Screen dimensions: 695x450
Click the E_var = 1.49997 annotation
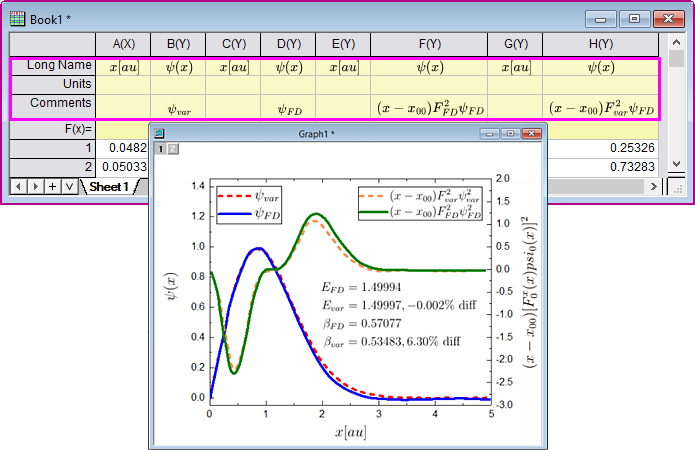click(399, 305)
